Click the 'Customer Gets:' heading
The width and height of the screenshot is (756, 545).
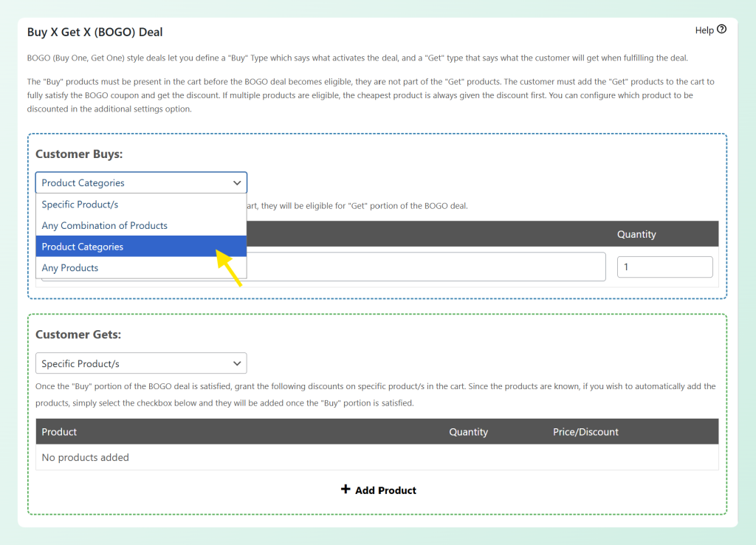click(78, 335)
